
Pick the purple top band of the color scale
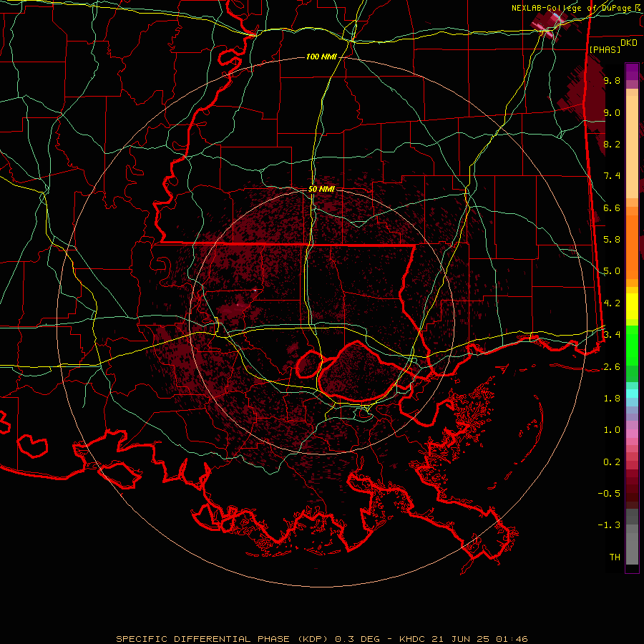click(632, 72)
